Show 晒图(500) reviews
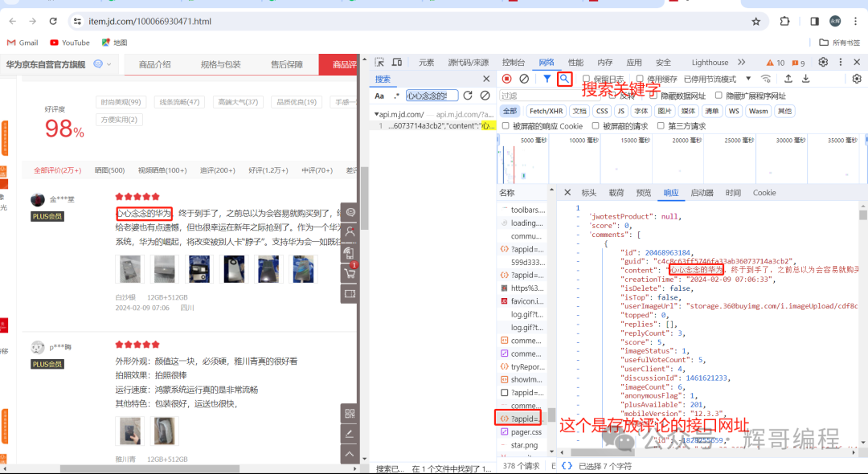This screenshot has height=474, width=868. point(109,170)
